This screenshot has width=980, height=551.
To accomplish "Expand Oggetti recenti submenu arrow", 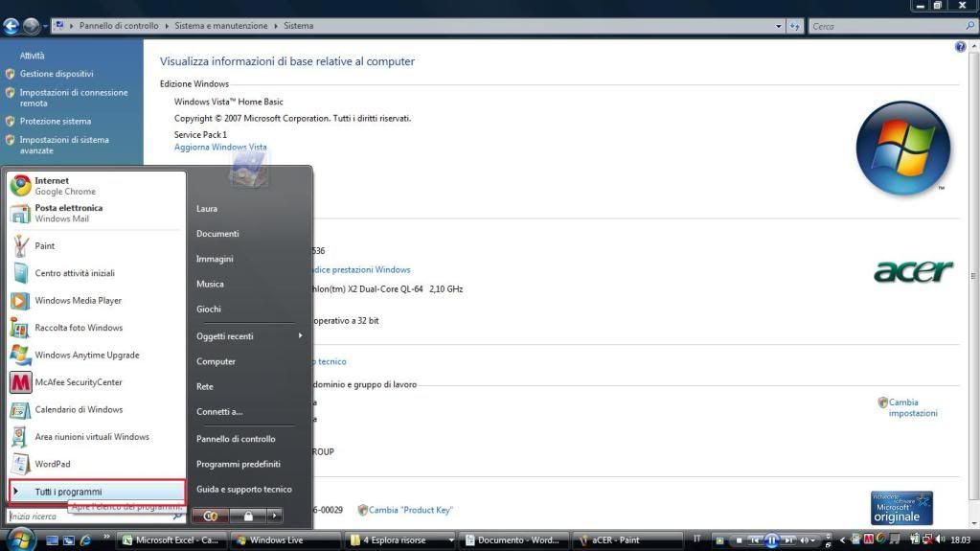I will coord(301,335).
